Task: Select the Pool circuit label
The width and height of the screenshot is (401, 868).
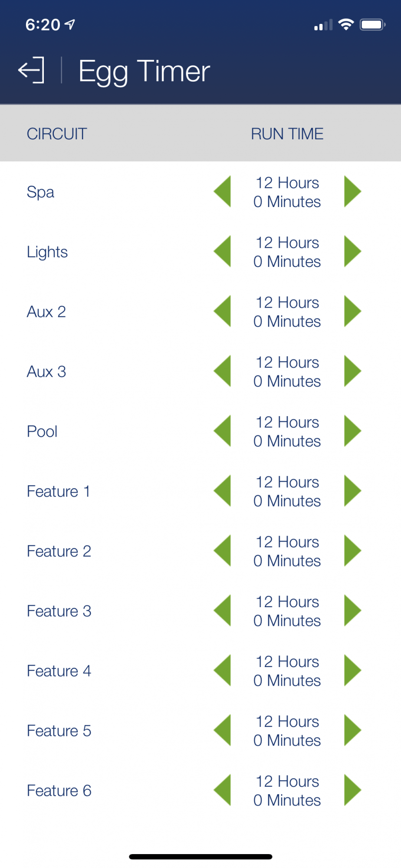Action: [x=42, y=431]
